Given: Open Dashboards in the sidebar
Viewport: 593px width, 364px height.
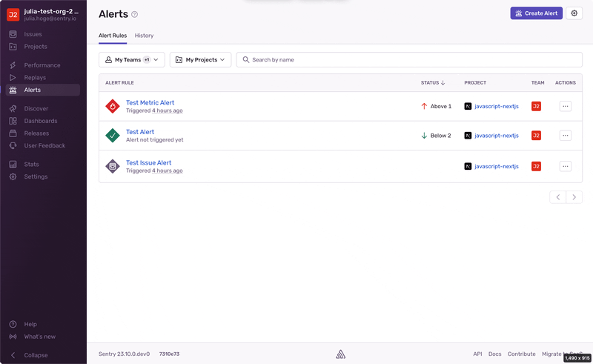Looking at the screenshot, I should click(x=40, y=121).
